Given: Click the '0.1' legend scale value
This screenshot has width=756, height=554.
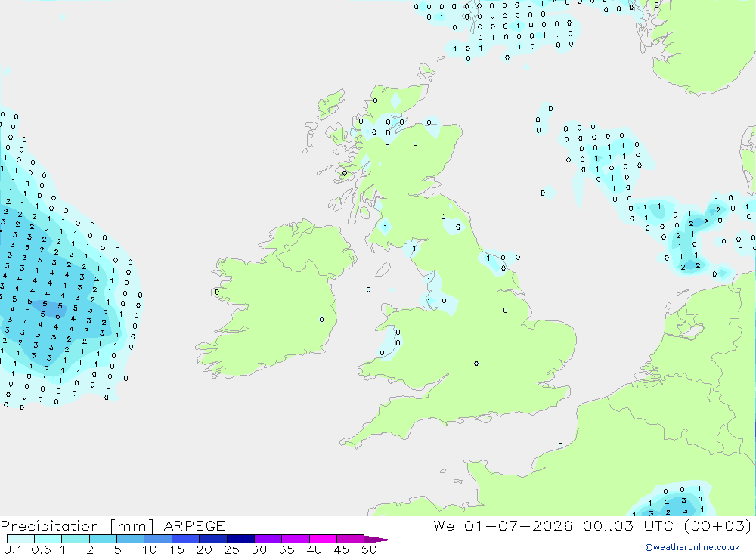Looking at the screenshot, I should (x=13, y=549).
